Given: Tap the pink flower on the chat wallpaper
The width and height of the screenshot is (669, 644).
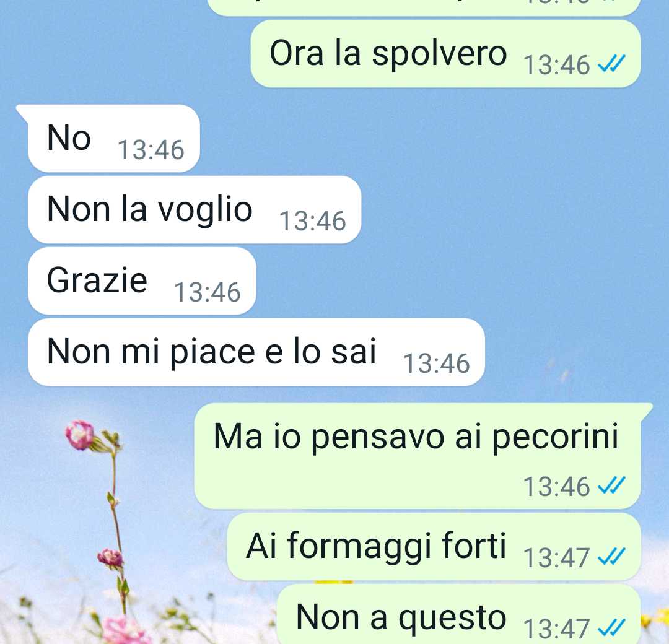Looking at the screenshot, I should click(79, 435).
